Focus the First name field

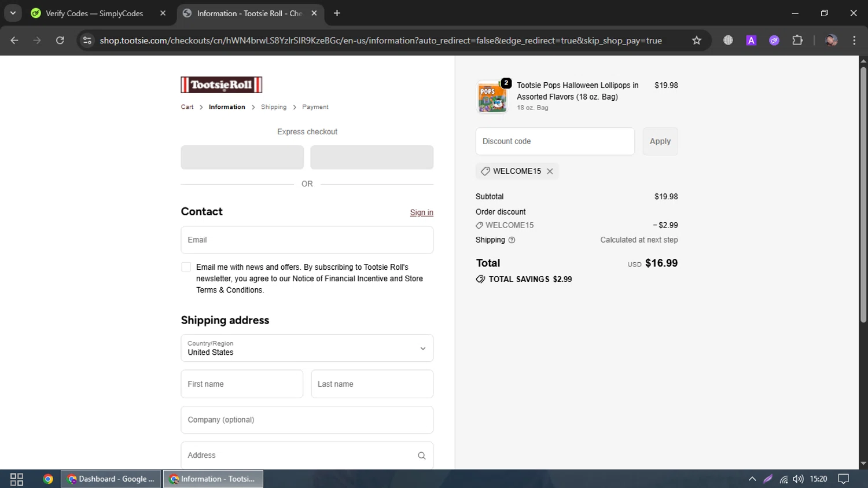tap(242, 384)
